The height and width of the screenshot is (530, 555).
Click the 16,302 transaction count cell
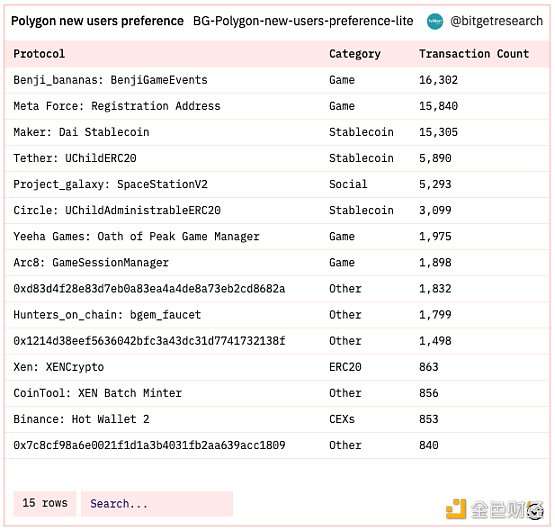pos(439,80)
